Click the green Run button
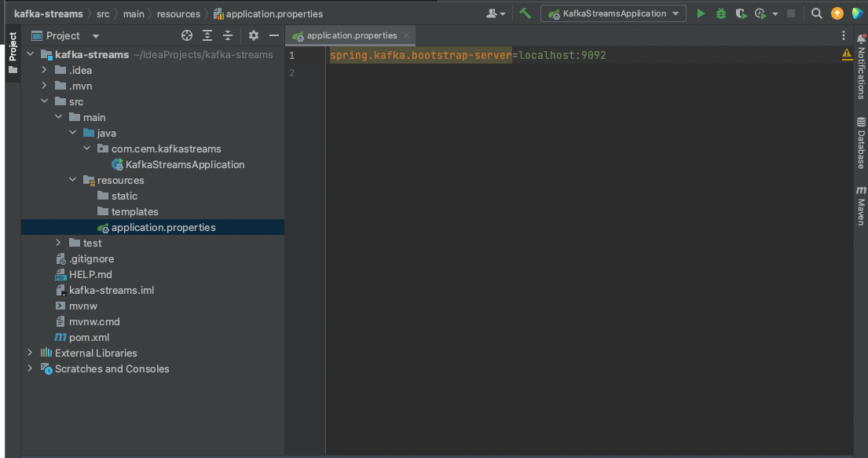This screenshot has width=868, height=458. point(701,13)
